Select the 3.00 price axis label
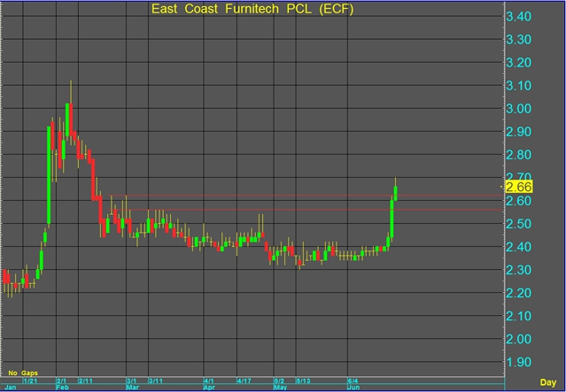566x392 pixels. click(518, 109)
